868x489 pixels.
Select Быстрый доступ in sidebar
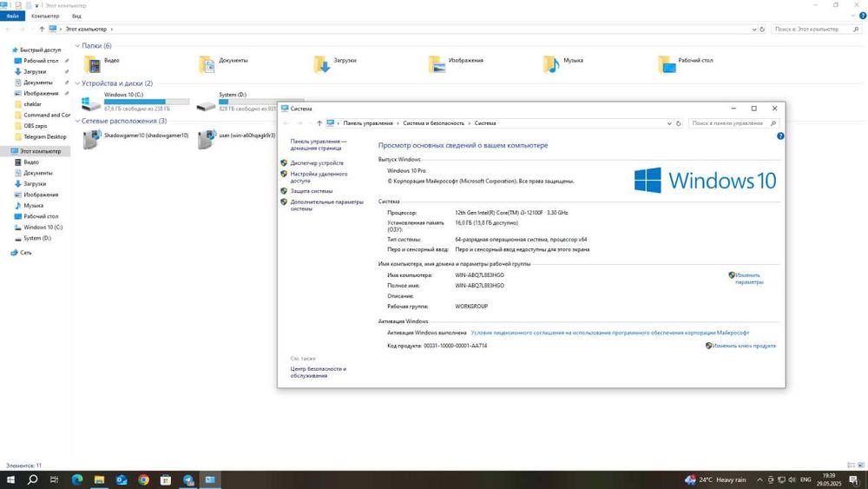(x=40, y=50)
